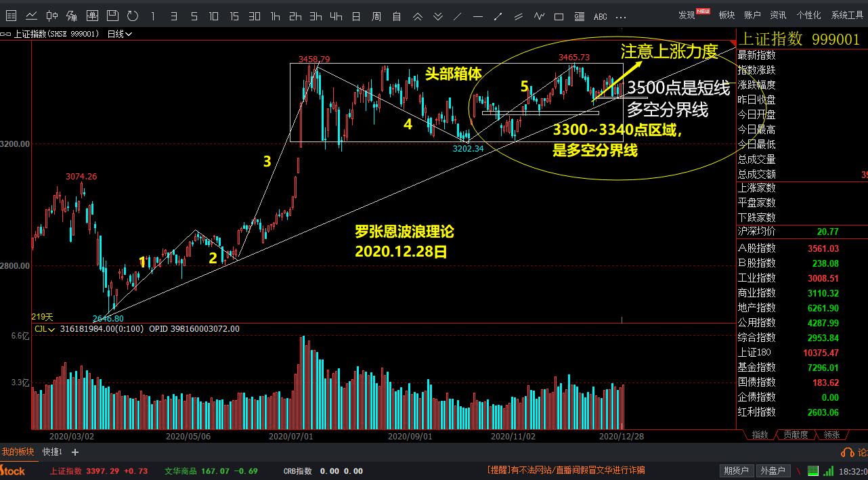Open the 日线 period dropdown
The height and width of the screenshot is (480, 868).
(120, 34)
